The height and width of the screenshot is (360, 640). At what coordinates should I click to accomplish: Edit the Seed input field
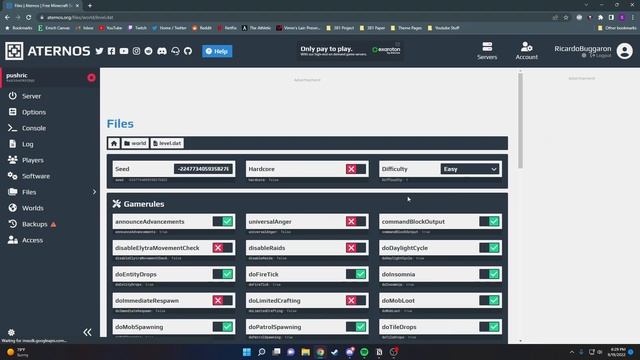pos(203,169)
